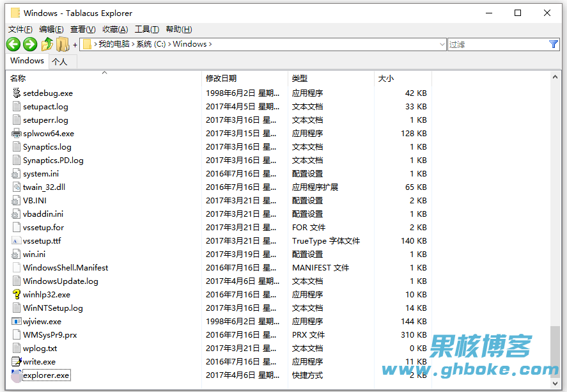Navigate up one folder level icon
The height and width of the screenshot is (392, 567).
tap(47, 44)
